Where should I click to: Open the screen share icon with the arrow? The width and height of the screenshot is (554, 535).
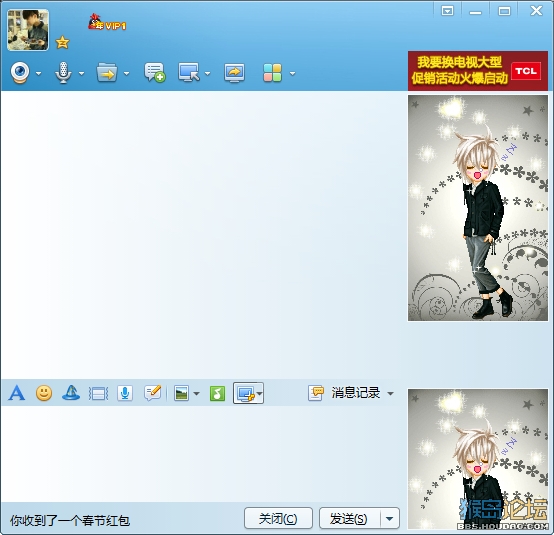[x=234, y=73]
